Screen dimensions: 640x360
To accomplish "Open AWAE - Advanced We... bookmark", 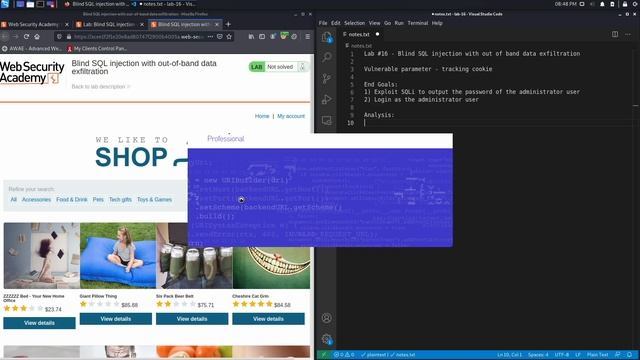I will [x=32, y=49].
